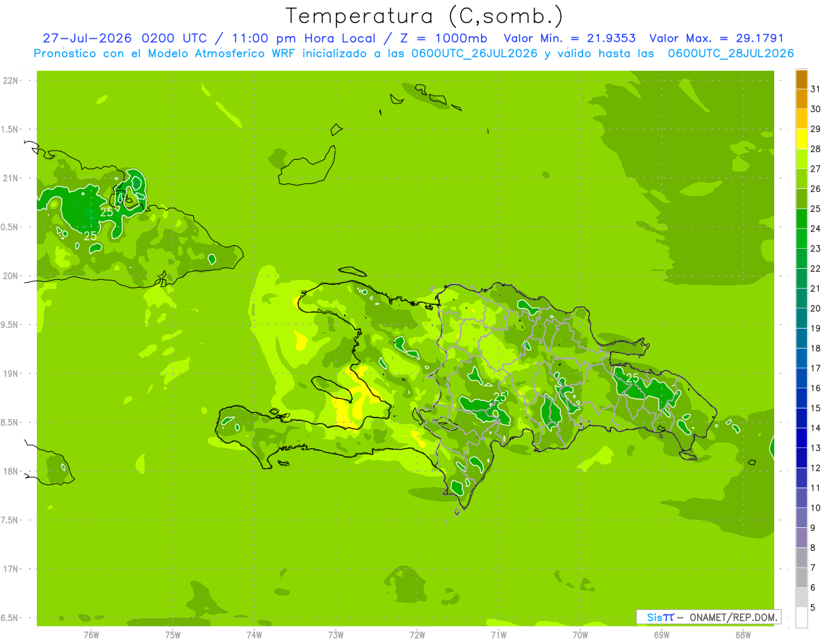Click the '68W' longitude label
Image resolution: width=834 pixels, height=644 pixels.
[743, 634]
